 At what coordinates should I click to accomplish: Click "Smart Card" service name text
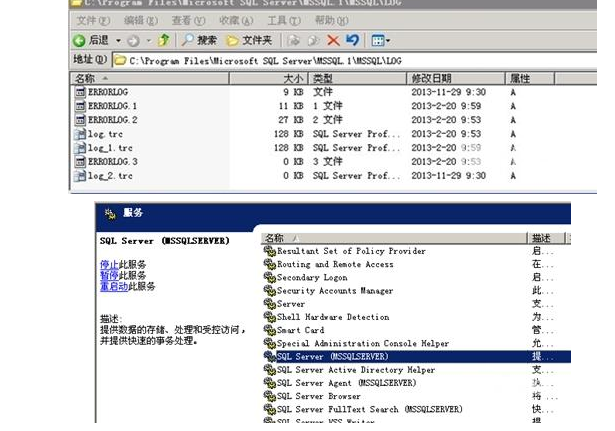click(x=300, y=330)
